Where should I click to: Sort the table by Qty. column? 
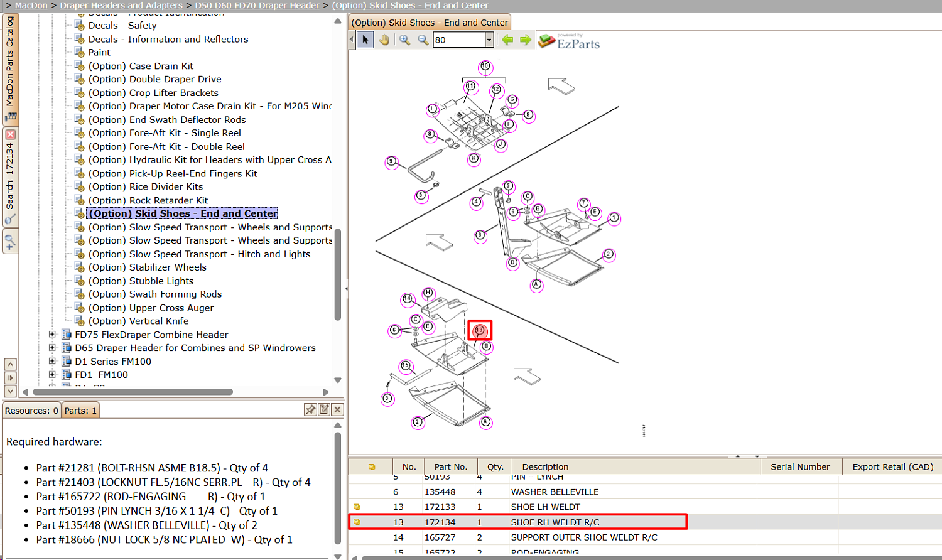point(495,466)
